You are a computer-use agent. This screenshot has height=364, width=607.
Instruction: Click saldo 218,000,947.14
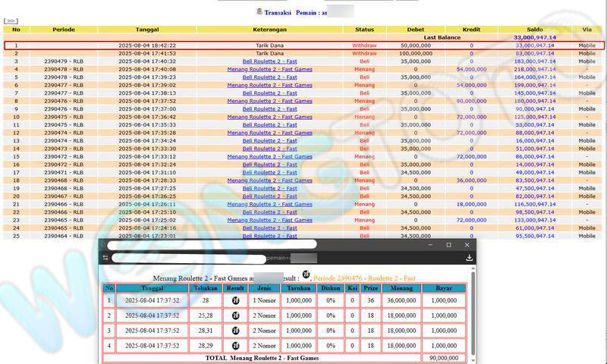click(x=535, y=69)
